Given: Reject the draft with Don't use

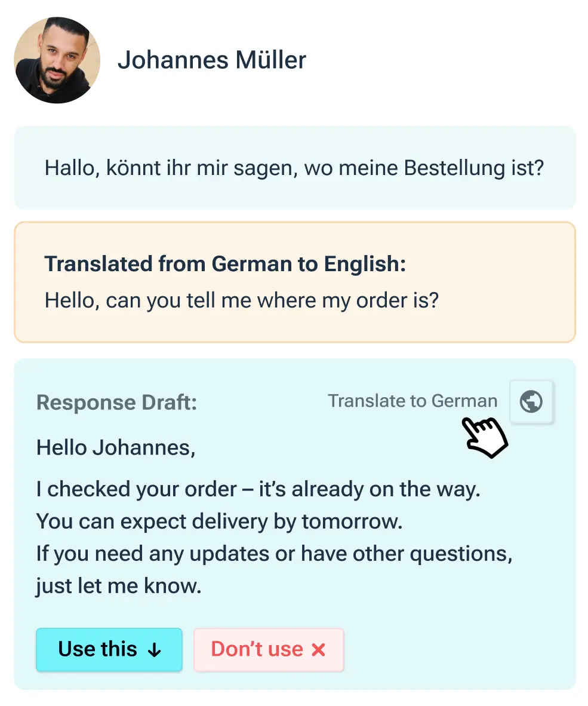Looking at the screenshot, I should pyautogui.click(x=269, y=650).
